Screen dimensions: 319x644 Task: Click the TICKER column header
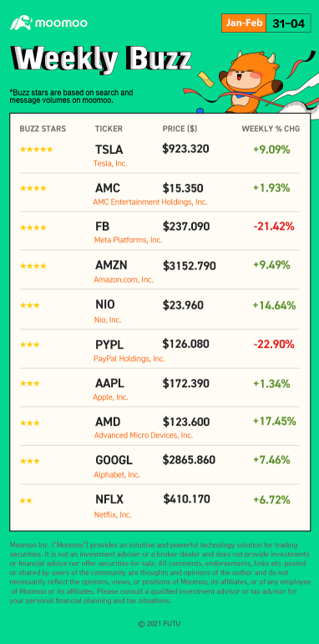tap(109, 129)
